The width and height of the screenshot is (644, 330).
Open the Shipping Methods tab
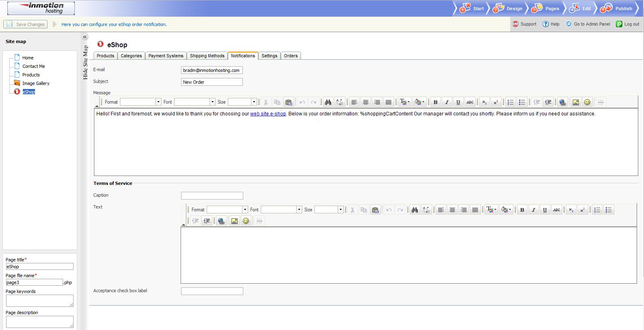[207, 56]
